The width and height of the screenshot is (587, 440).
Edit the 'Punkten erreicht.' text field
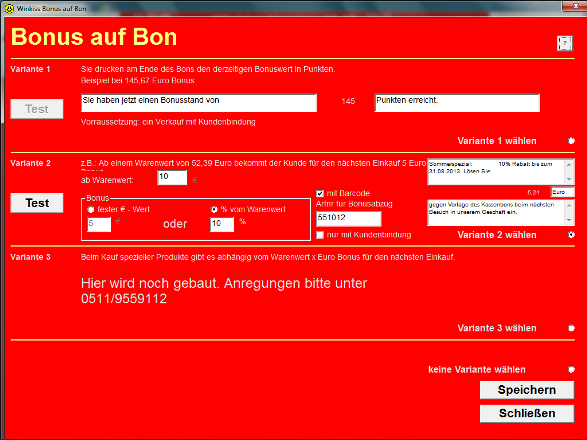[457, 103]
